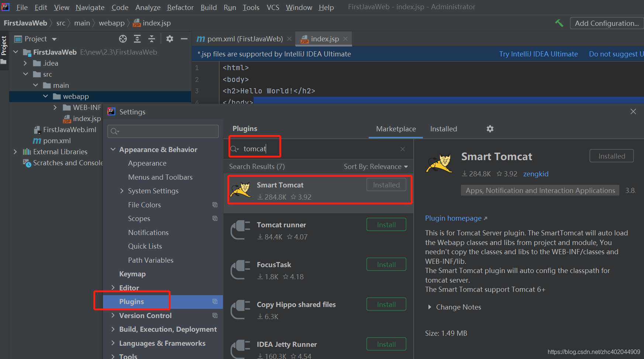Install Copy Hippo shared files plugin
Image resolution: width=644 pixels, height=359 pixels.
click(x=386, y=304)
